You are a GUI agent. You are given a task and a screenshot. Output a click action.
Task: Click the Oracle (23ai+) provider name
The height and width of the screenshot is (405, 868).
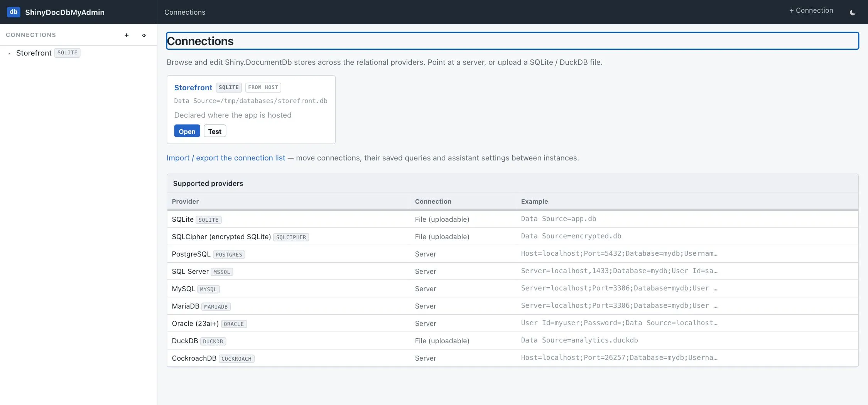195,323
